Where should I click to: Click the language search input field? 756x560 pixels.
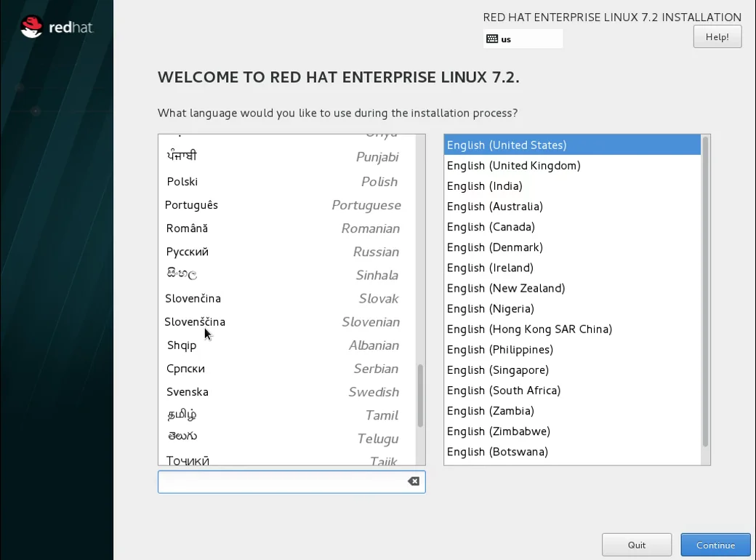[x=291, y=482]
